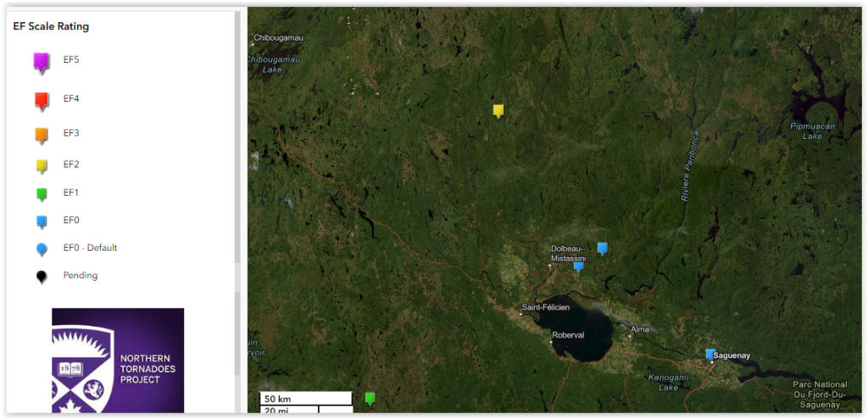Click the red EF4 legend marker icon

coord(41,101)
